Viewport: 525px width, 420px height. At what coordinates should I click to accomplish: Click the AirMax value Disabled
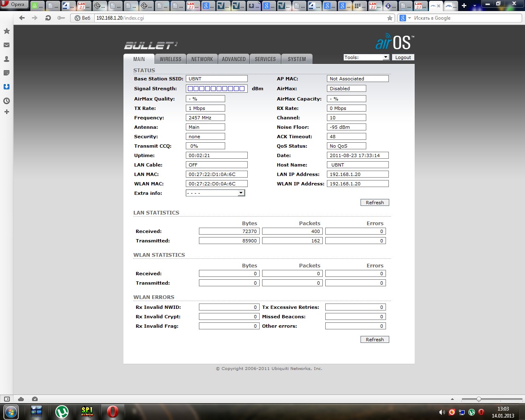pyautogui.click(x=347, y=89)
